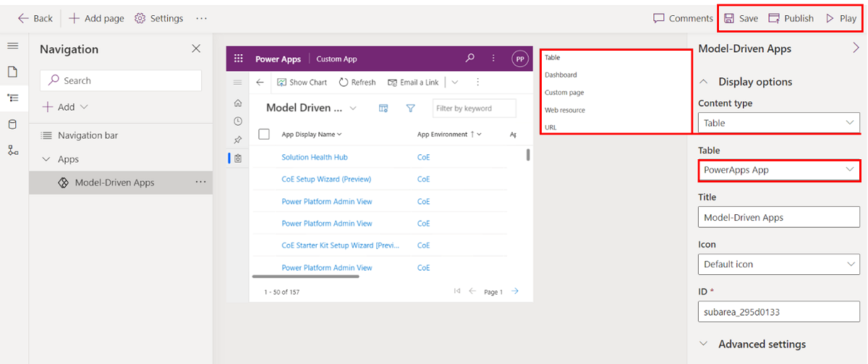
Task: Click Show Chart in preview
Action: pyautogui.click(x=302, y=82)
